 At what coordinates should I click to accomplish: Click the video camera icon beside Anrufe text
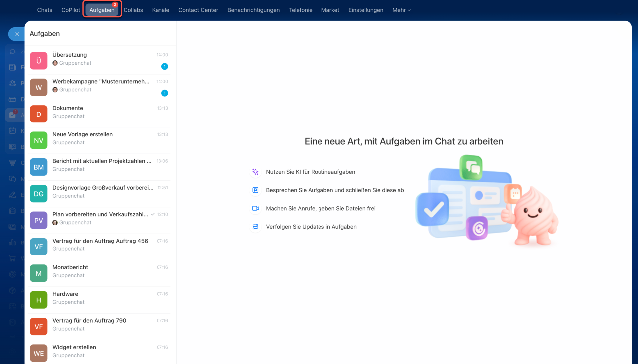(x=255, y=208)
